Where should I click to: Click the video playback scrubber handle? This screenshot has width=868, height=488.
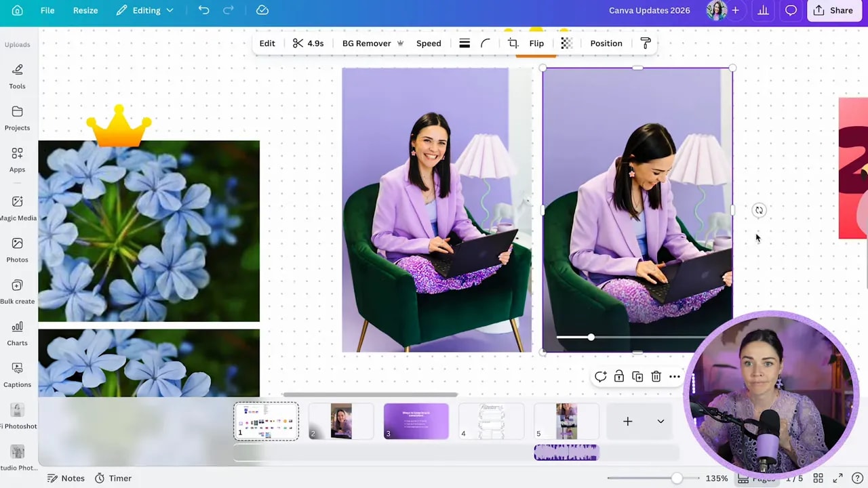pos(591,337)
